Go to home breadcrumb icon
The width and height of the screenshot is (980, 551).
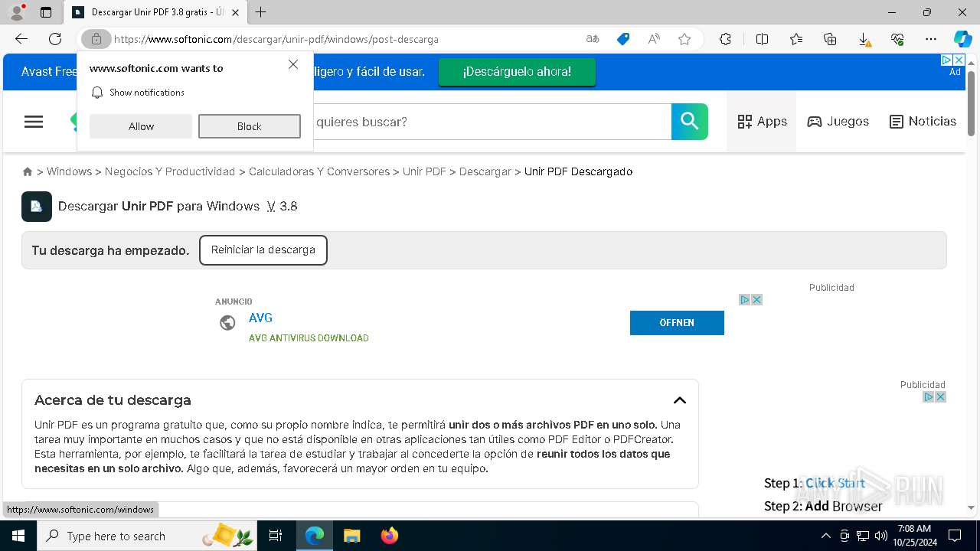[28, 171]
